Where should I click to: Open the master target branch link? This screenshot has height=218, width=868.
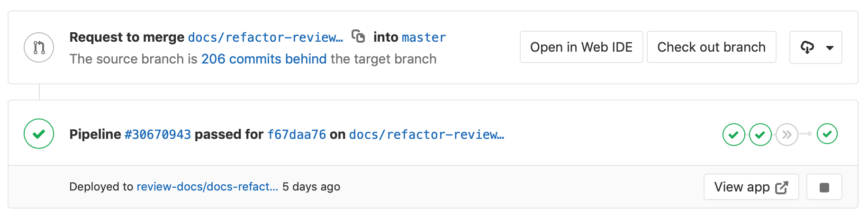[x=424, y=37]
